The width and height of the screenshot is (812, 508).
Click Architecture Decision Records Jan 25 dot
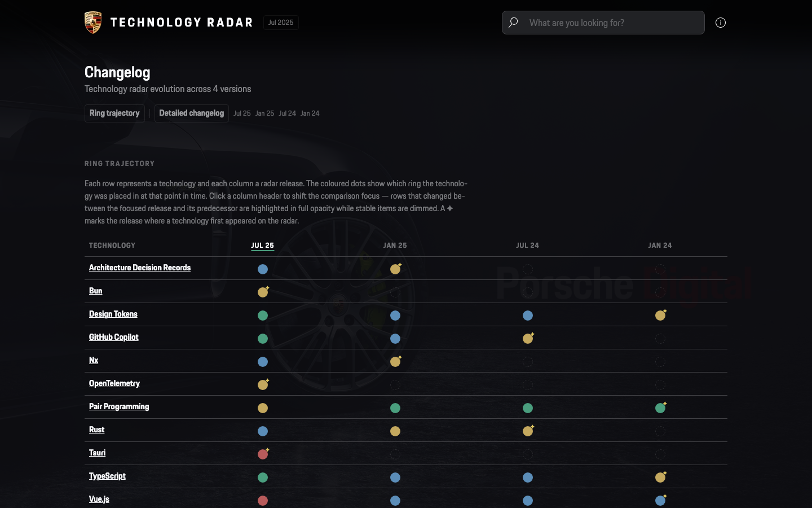tap(395, 269)
